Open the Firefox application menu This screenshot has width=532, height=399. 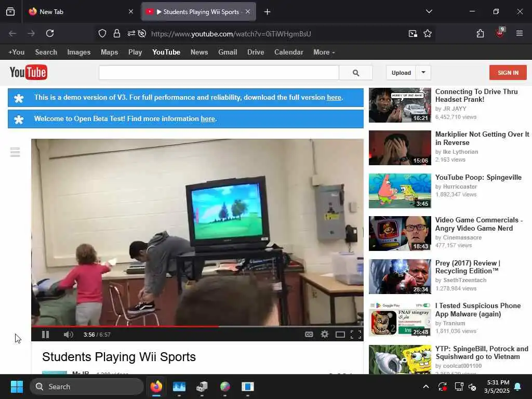point(520,33)
